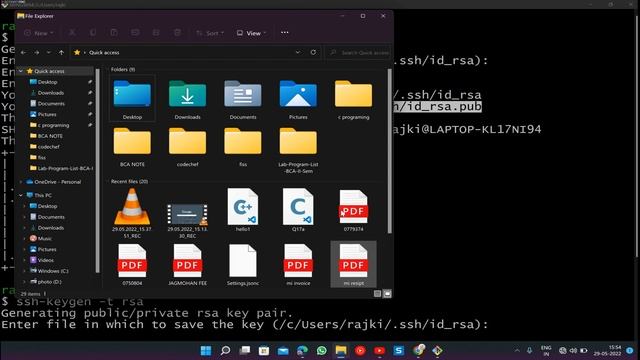This screenshot has height=360, width=640.
Task: Open the View dropdown menu
Action: [251, 33]
